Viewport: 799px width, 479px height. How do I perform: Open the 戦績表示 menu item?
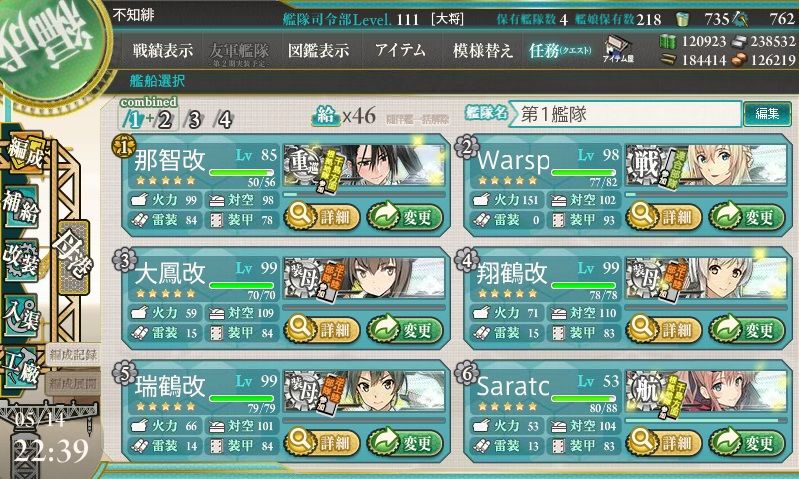point(163,50)
